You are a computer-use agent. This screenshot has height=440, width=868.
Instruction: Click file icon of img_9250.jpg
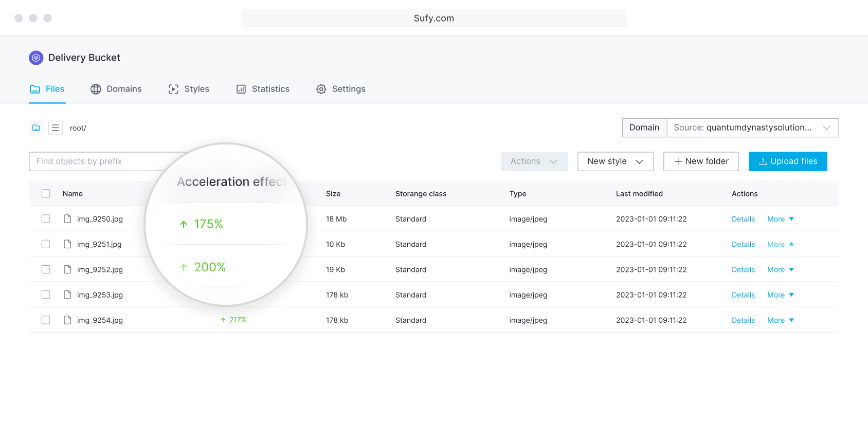[x=67, y=219]
